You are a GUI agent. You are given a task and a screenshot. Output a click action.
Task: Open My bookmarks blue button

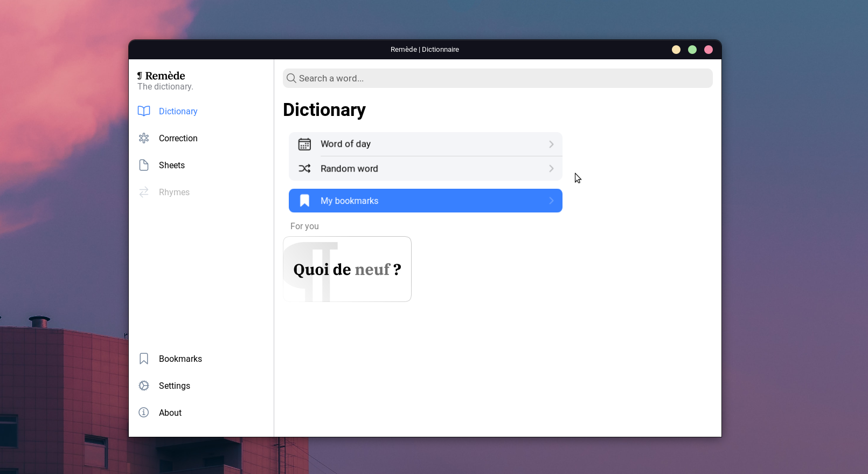[x=426, y=201]
